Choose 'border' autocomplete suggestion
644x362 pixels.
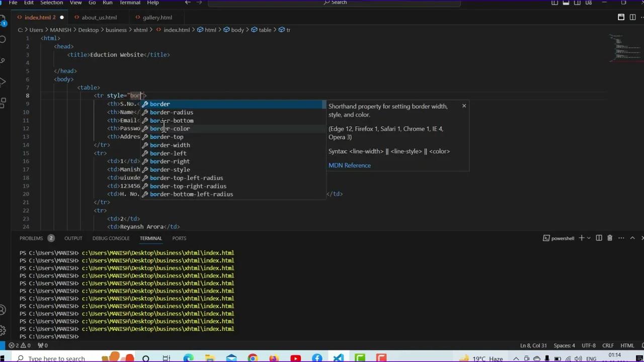(x=233, y=104)
